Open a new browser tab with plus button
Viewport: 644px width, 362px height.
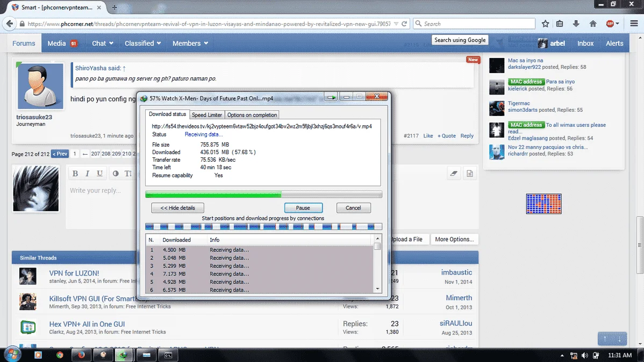coord(115,8)
